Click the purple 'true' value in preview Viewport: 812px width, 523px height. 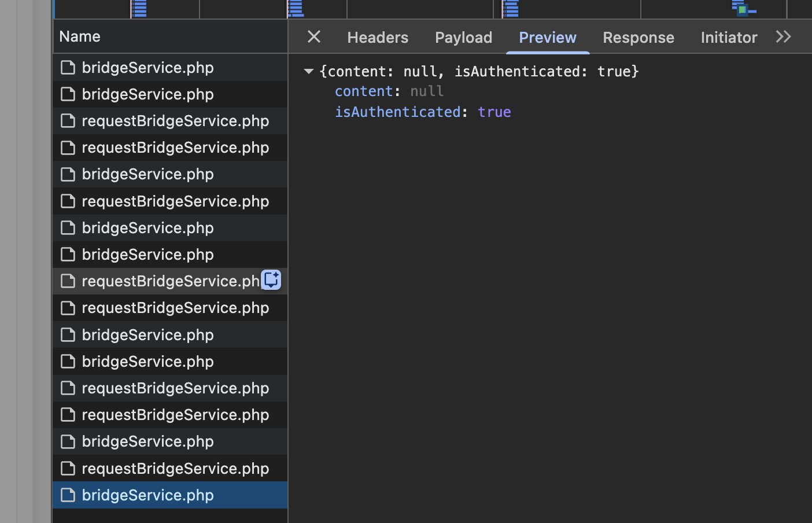point(494,112)
